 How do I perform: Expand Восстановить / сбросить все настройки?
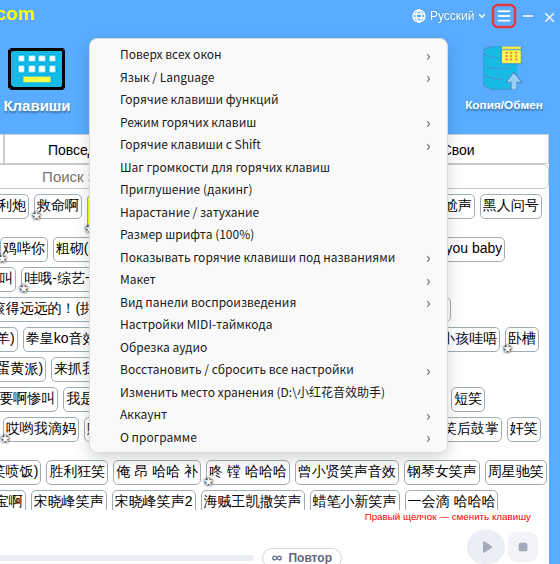(268, 370)
